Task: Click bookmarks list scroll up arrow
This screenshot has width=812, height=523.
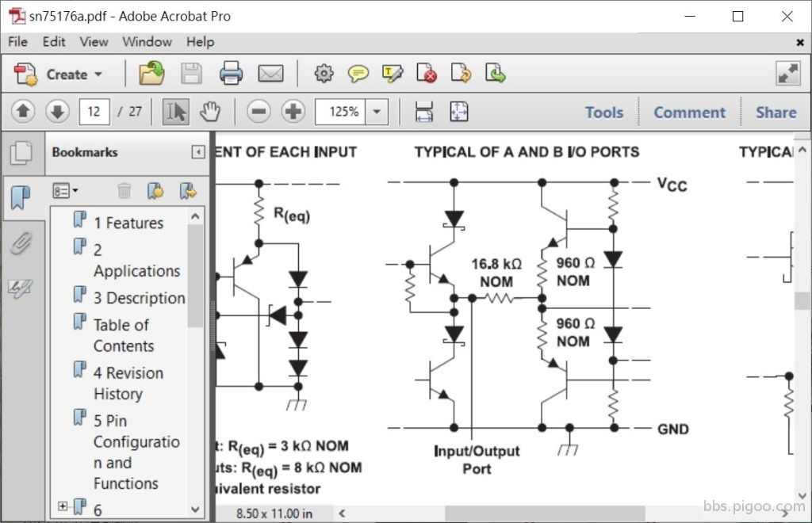Action: tap(195, 216)
